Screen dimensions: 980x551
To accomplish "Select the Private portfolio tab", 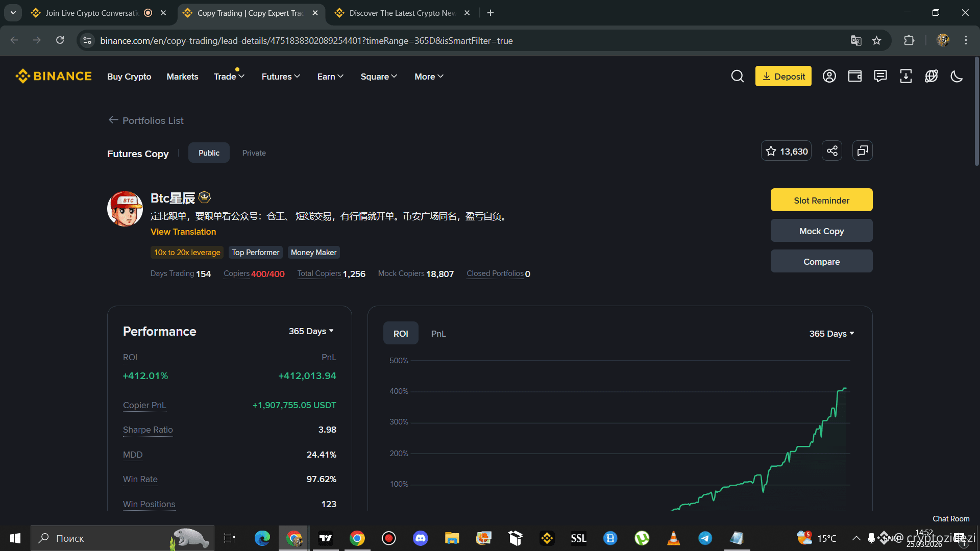I will 254,153.
